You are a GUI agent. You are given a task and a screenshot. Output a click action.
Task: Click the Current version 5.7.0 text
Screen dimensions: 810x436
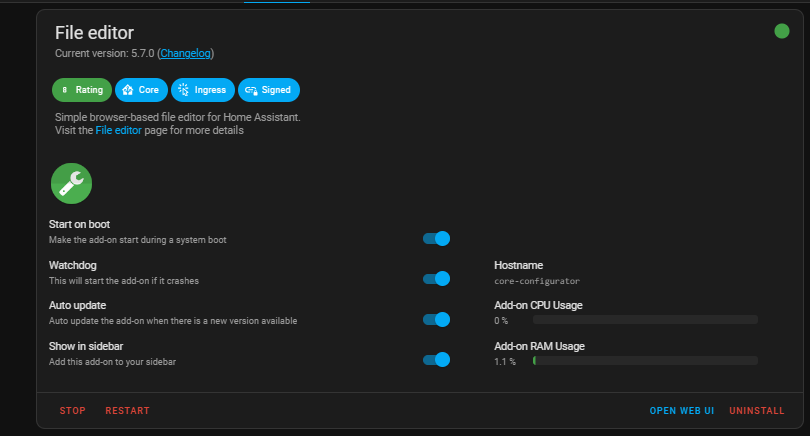105,53
